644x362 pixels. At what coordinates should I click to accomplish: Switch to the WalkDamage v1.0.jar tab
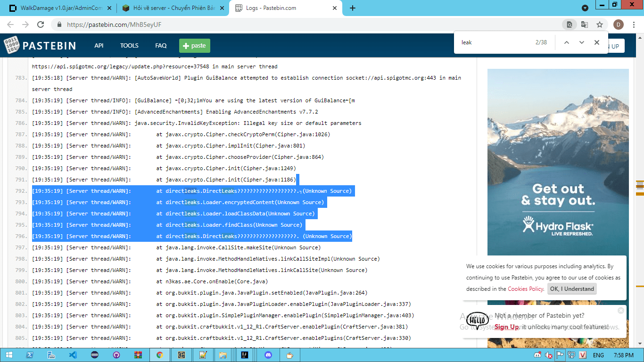click(x=61, y=8)
